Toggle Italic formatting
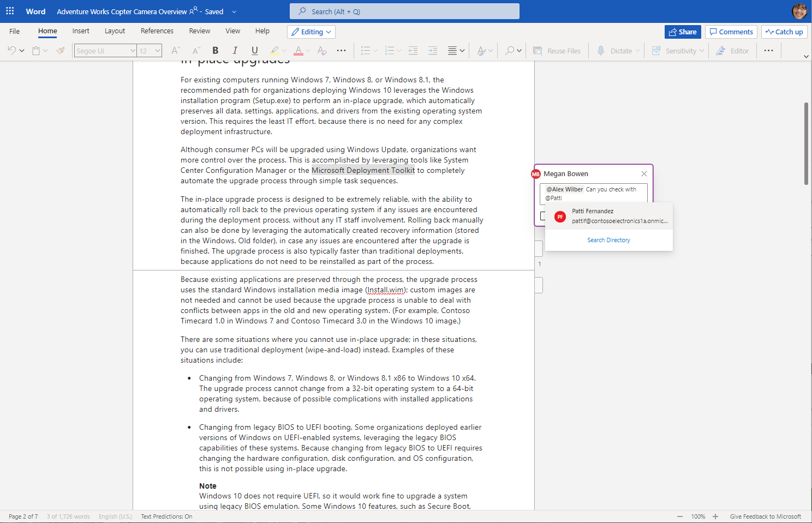The image size is (812, 523). [235, 51]
